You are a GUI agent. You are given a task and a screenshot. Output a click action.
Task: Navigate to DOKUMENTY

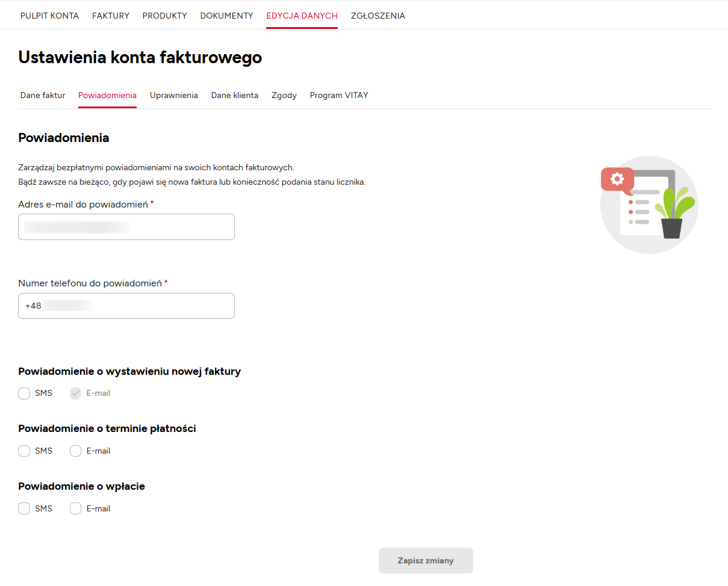pyautogui.click(x=226, y=16)
